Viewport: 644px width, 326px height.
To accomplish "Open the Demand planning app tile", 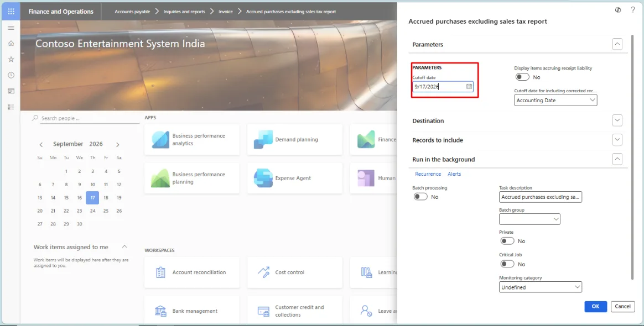I will coord(294,139).
